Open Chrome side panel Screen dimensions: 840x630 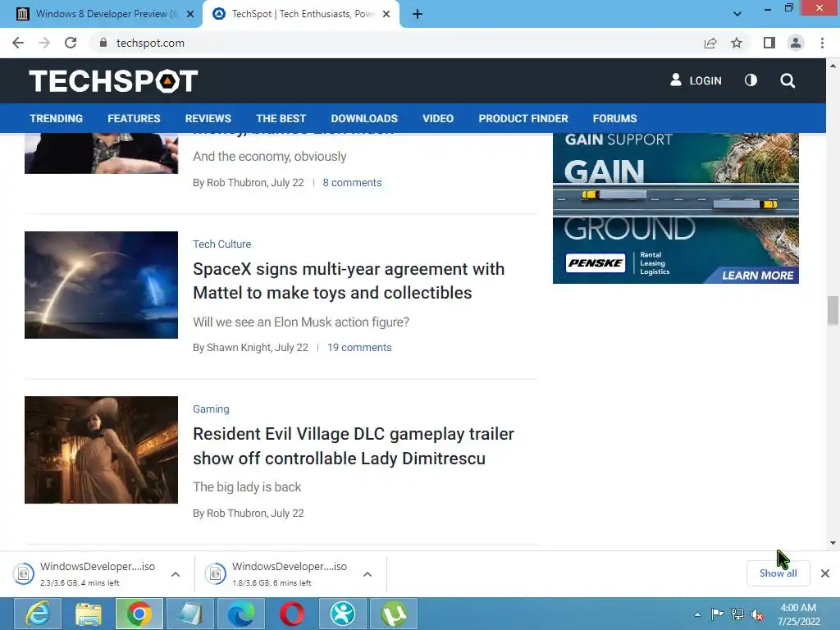click(769, 43)
